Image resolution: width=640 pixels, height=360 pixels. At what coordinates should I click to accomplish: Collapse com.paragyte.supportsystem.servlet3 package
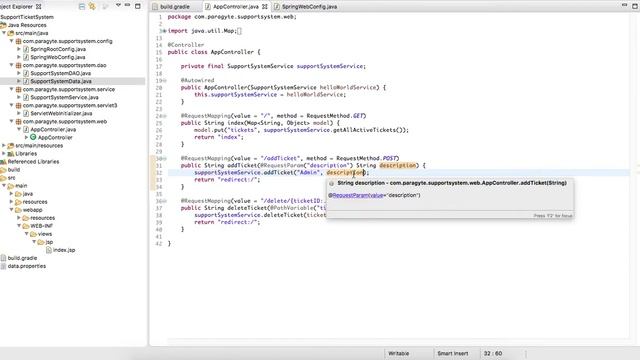(11, 105)
